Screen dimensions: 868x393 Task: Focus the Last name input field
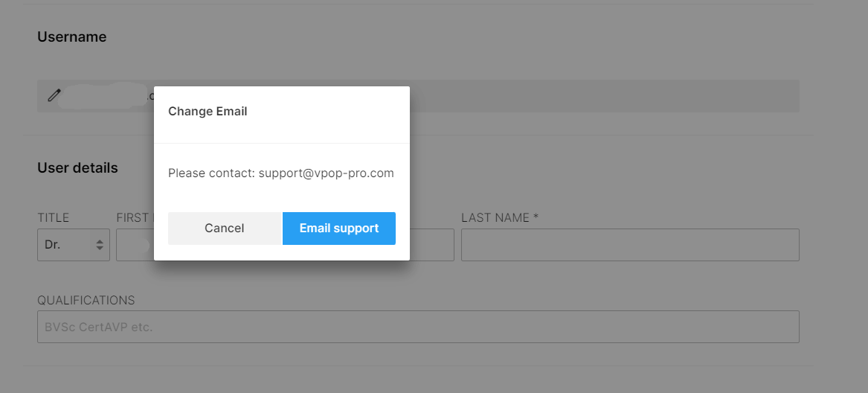click(x=630, y=244)
